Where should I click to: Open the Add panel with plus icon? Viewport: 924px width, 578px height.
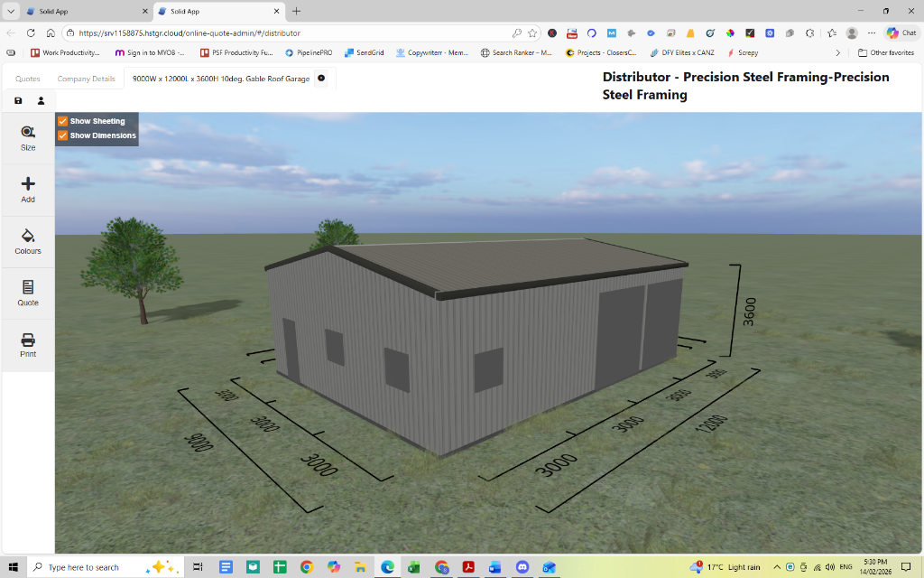[28, 190]
